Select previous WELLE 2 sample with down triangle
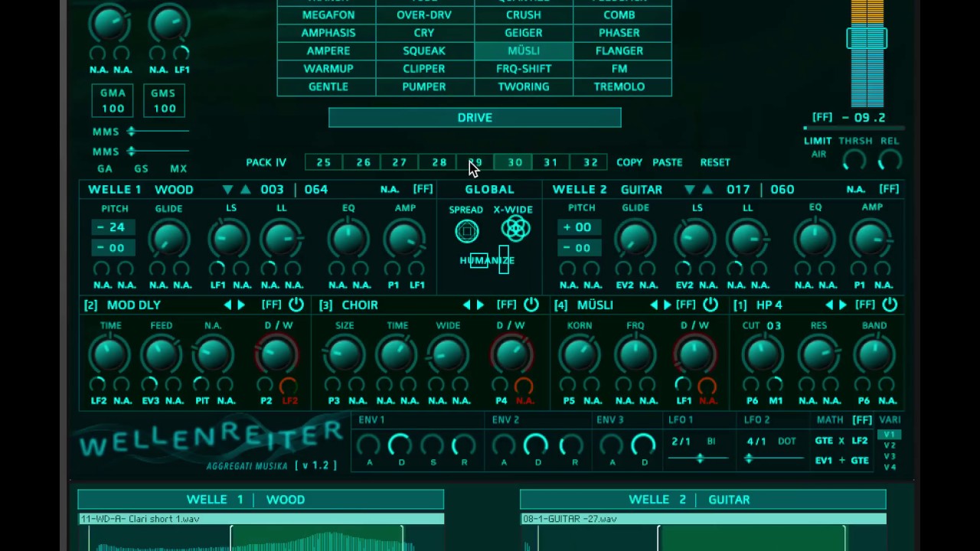 [x=690, y=189]
